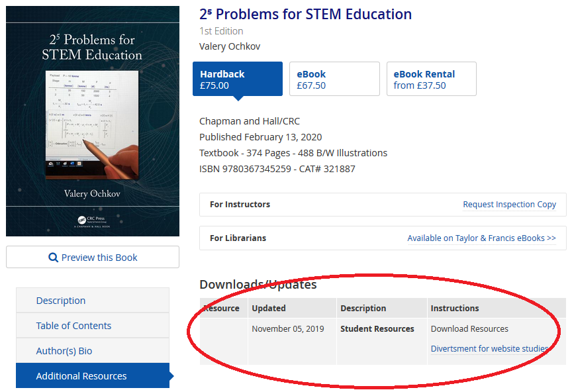Click the Student Resources description cell

377,329
